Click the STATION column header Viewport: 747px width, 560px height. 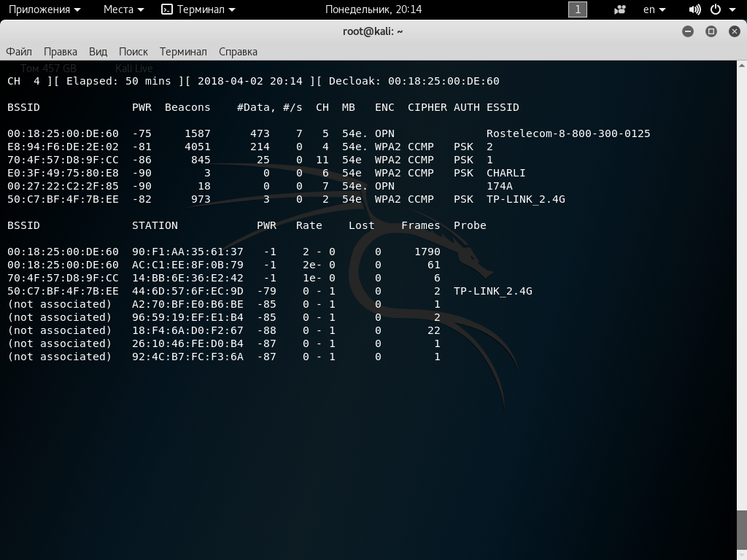155,225
